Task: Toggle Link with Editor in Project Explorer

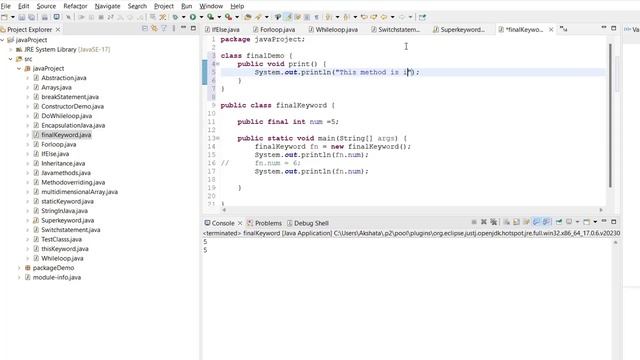Action: 154,28
